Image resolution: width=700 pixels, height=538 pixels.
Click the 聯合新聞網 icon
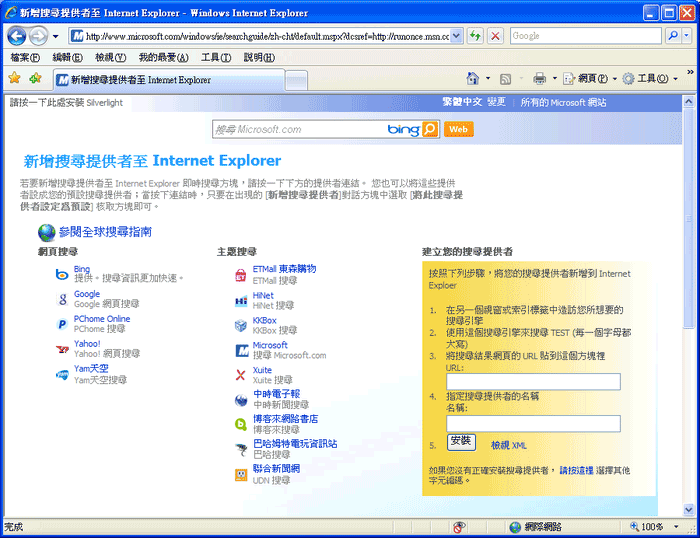tap(241, 474)
